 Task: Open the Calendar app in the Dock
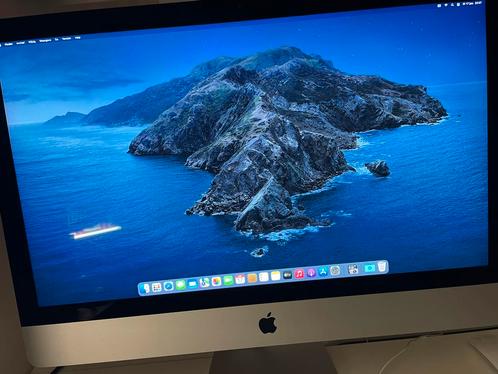coord(240,279)
